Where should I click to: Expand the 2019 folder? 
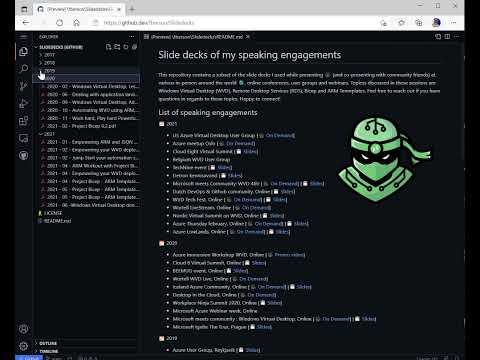[x=87, y=71]
